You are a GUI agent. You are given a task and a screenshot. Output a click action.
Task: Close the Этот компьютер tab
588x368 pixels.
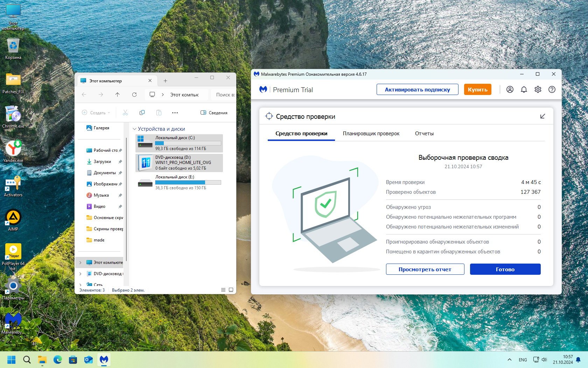click(x=150, y=81)
